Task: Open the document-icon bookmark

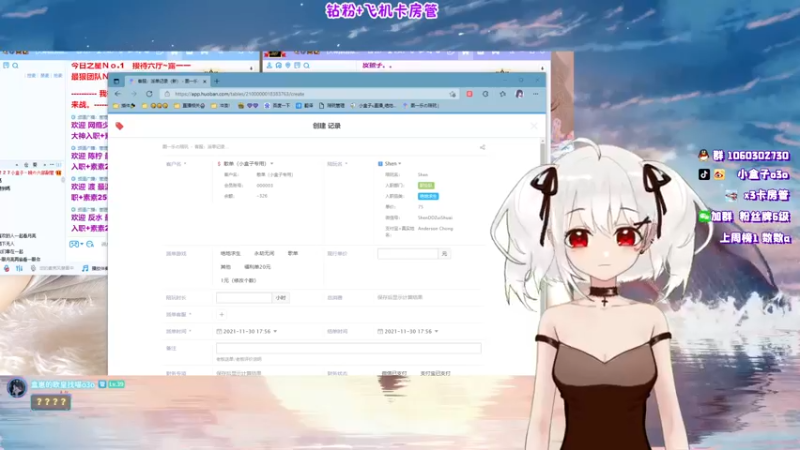Action: click(332, 106)
